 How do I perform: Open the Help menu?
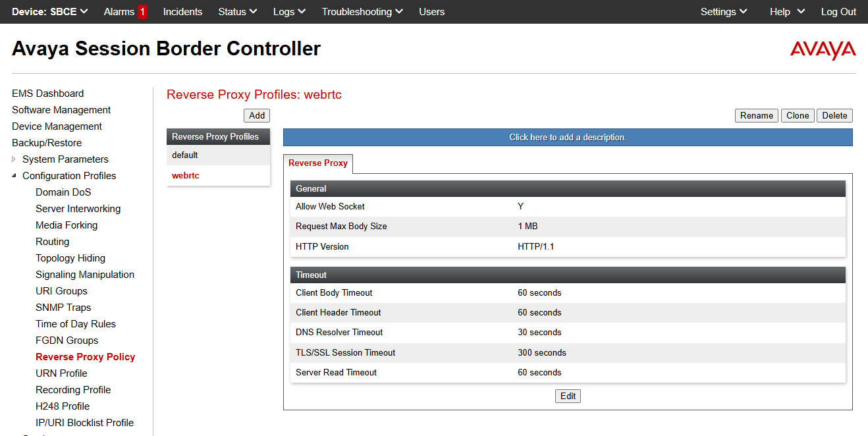coord(787,12)
